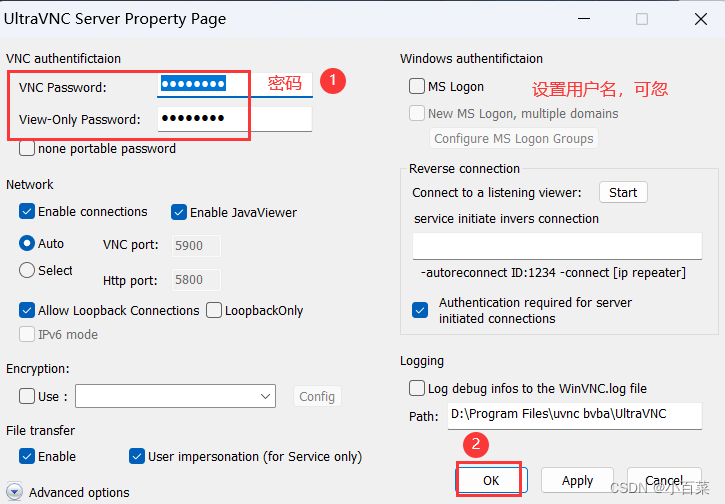Click the disabled maximize window icon
Screen dimensions: 725x504
click(x=642, y=19)
